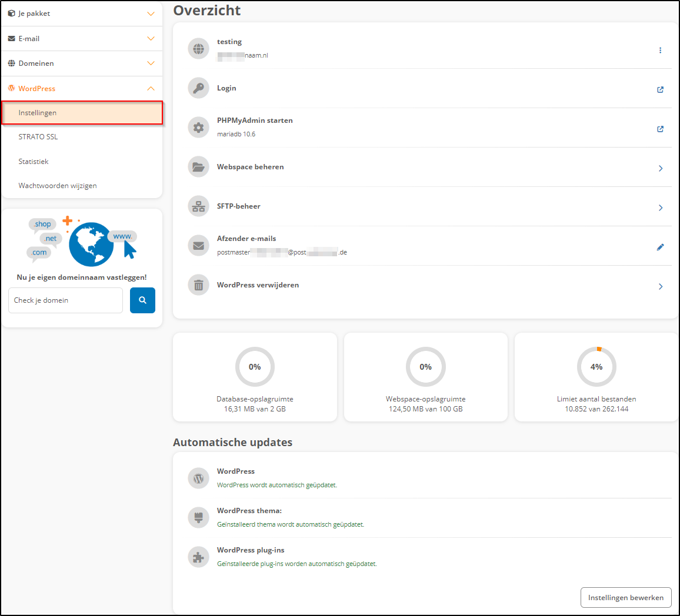
Task: Collapse the WordPress section
Action: tap(82, 88)
